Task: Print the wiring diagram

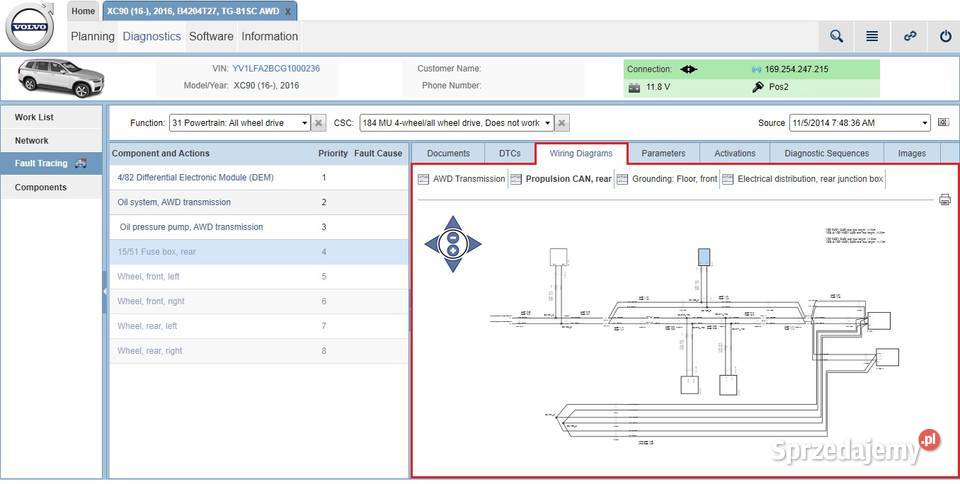Action: (x=945, y=199)
